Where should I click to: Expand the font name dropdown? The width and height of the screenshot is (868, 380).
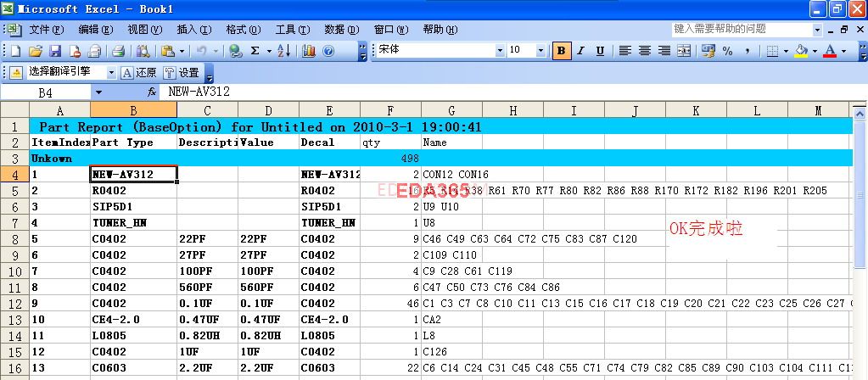click(500, 51)
